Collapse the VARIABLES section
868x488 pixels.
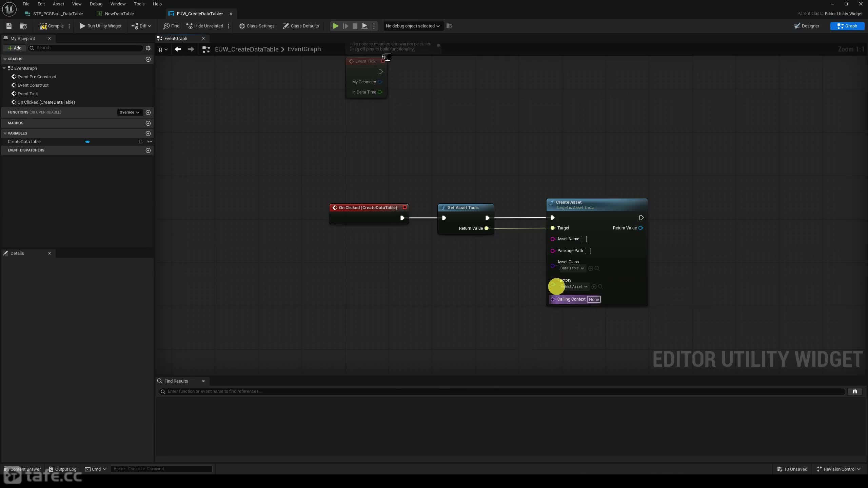point(5,134)
